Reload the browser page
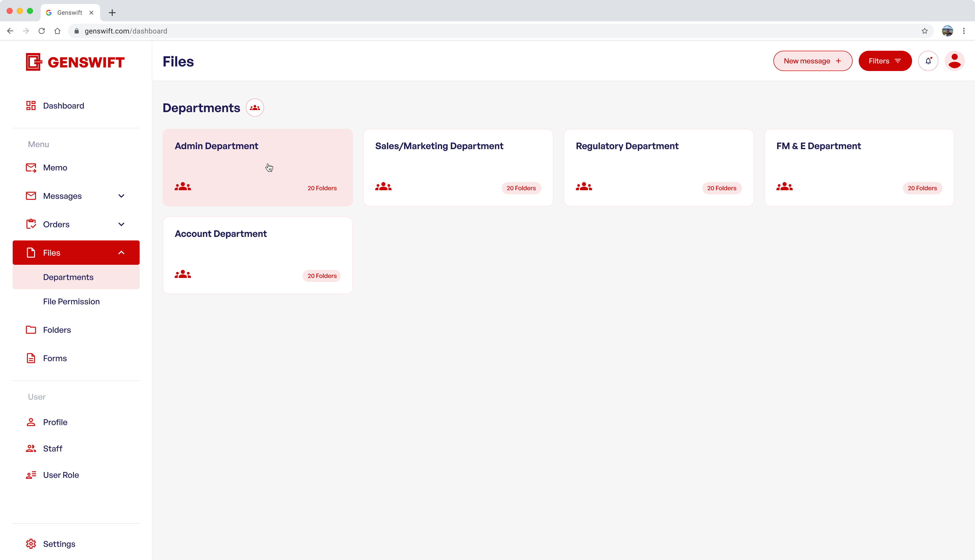975x560 pixels. click(42, 31)
